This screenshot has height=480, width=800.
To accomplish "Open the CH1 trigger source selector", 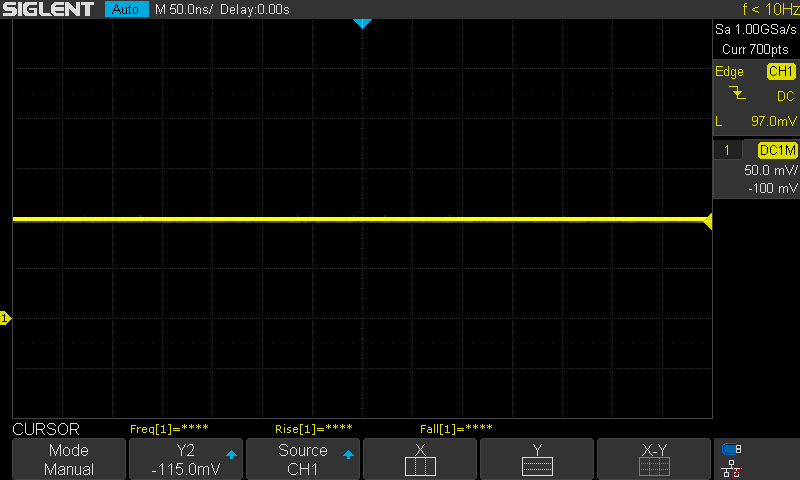I will coord(781,71).
